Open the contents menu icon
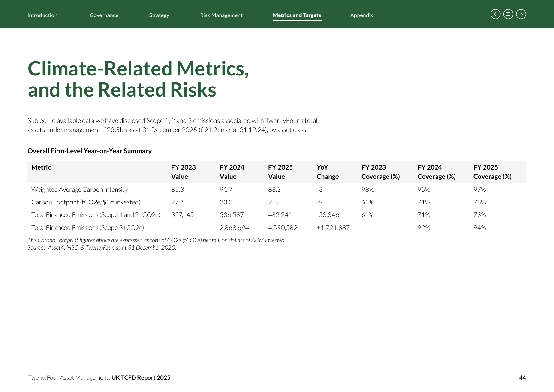 click(x=508, y=14)
